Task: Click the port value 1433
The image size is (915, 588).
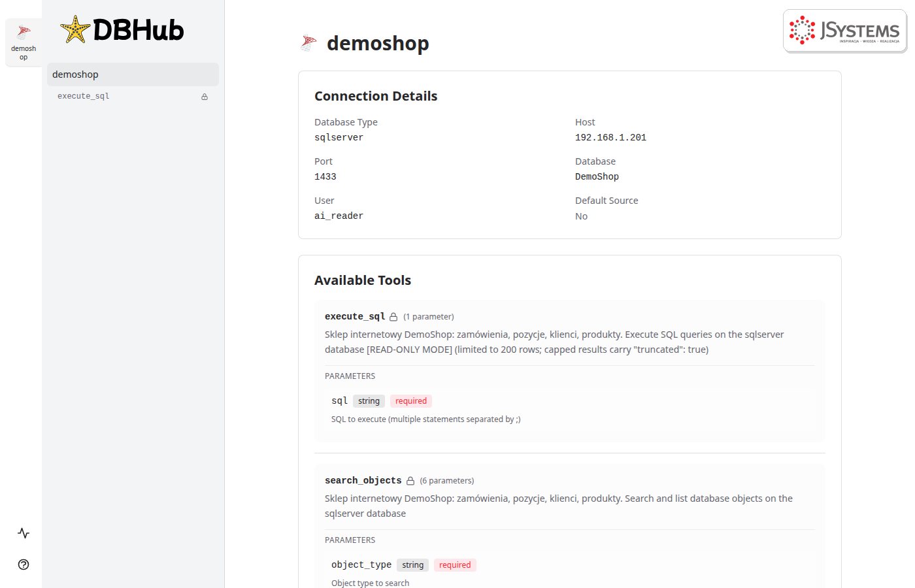Action: pyautogui.click(x=325, y=177)
